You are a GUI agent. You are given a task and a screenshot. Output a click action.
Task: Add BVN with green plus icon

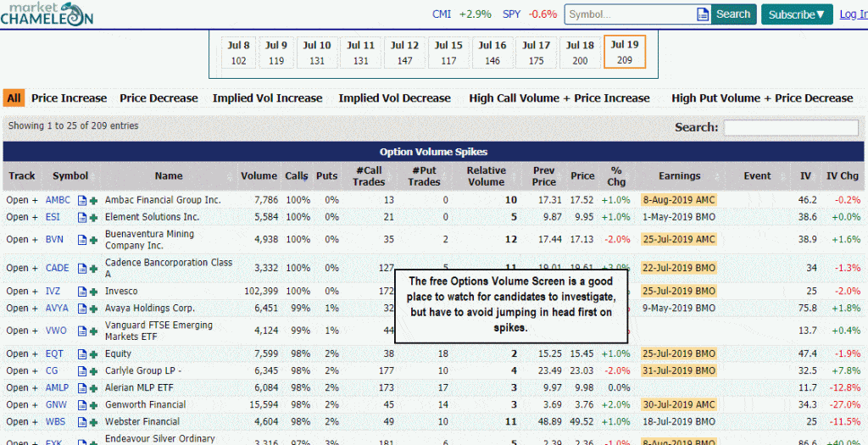pyautogui.click(x=93, y=240)
